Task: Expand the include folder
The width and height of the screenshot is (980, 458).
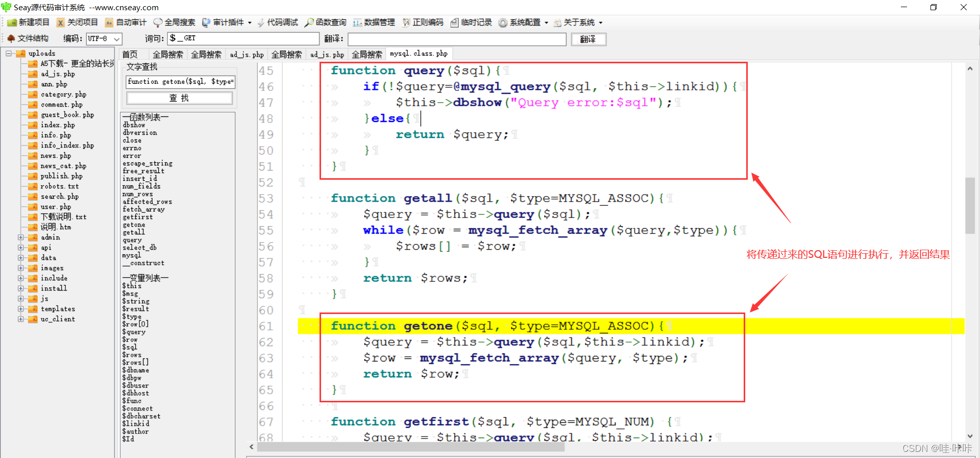Action: [20, 278]
